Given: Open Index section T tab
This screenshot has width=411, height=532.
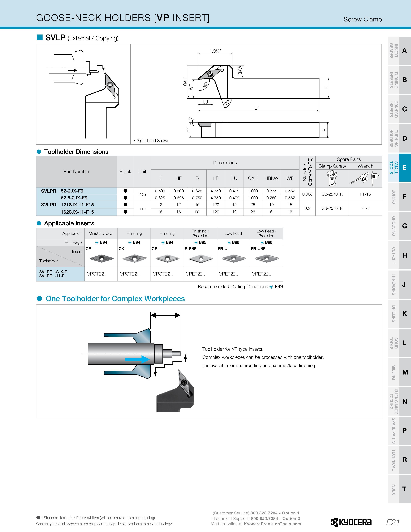Looking at the screenshot, I should [x=399, y=489].
